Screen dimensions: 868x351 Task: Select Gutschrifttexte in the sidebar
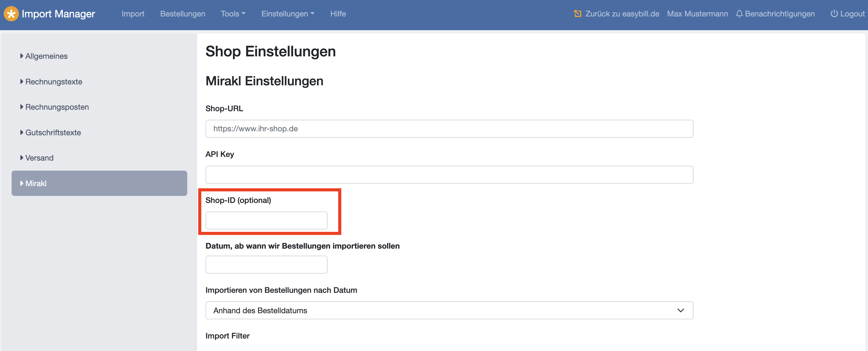53,133
